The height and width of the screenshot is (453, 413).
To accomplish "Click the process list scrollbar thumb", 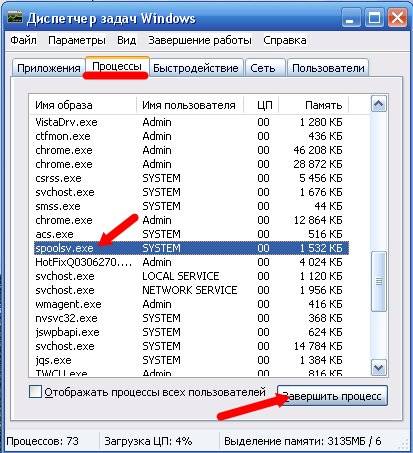I will pos(379,282).
